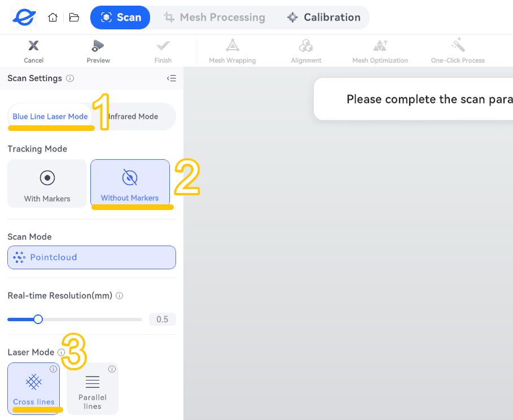Enable Parallel lines laser mode

93,388
